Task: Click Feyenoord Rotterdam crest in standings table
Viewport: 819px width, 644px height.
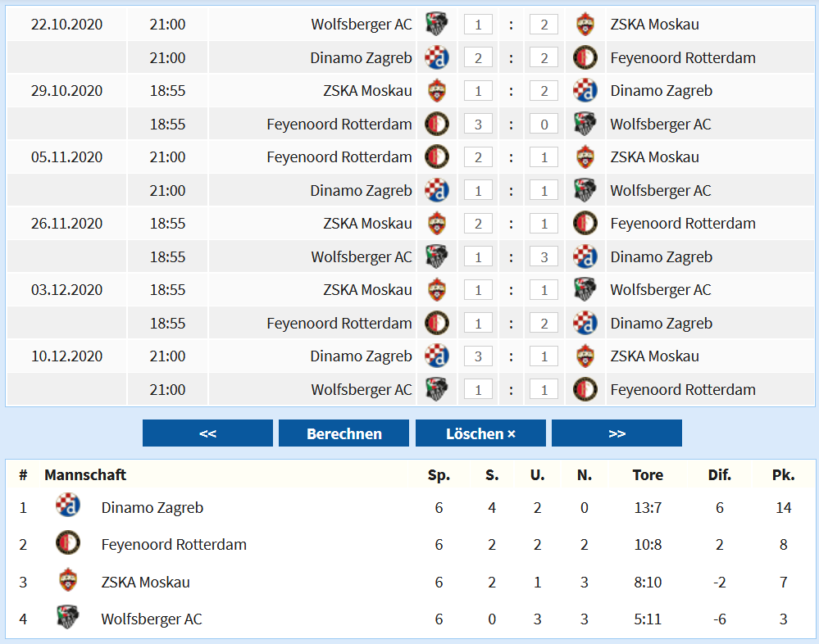Action: point(68,542)
